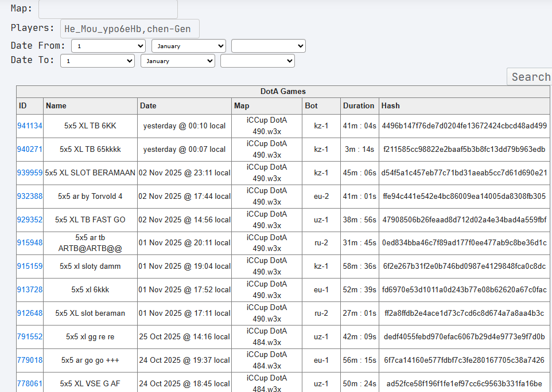Click date 01 Nov 2025 @ 20:11 local
This screenshot has width=552, height=392.
point(184,243)
